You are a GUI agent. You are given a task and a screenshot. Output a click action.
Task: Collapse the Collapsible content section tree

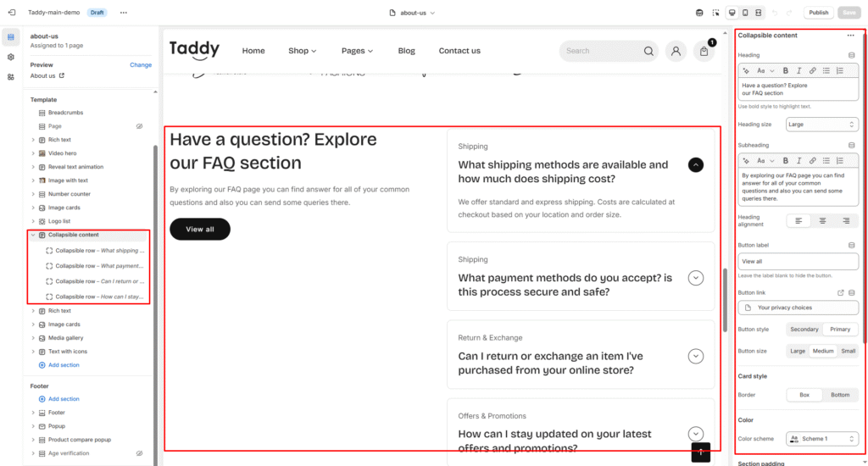tap(33, 235)
